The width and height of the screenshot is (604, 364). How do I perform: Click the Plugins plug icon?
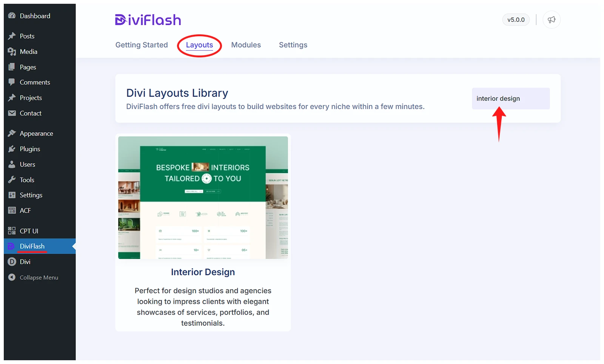(x=12, y=149)
